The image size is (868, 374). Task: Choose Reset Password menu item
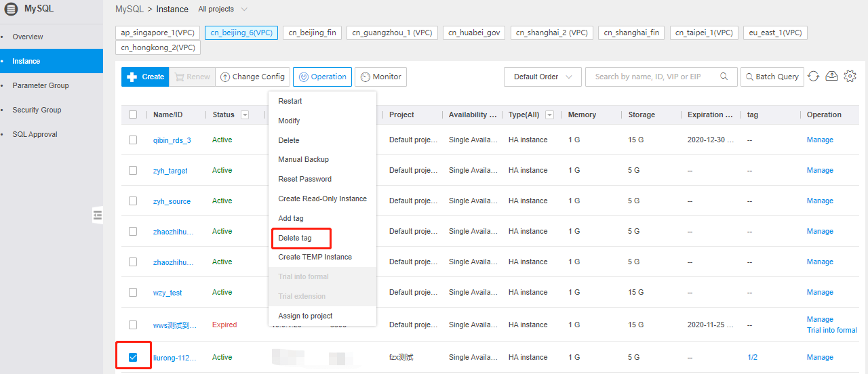pos(322,179)
